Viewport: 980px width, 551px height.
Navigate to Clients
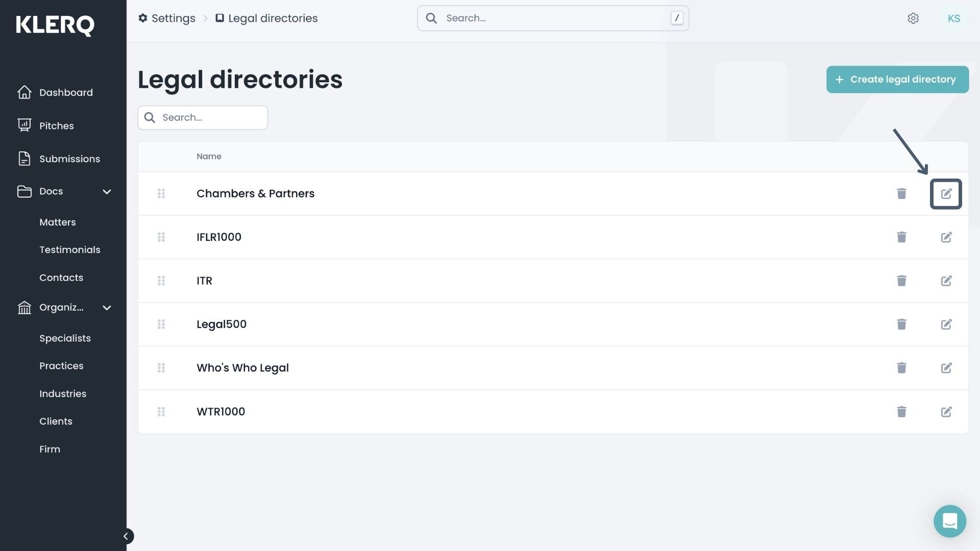pyautogui.click(x=56, y=421)
